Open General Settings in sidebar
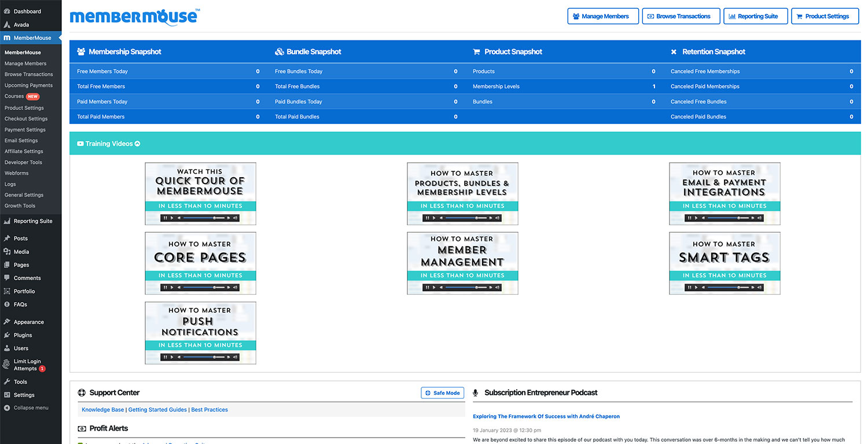This screenshot has width=868, height=444. coord(24,195)
